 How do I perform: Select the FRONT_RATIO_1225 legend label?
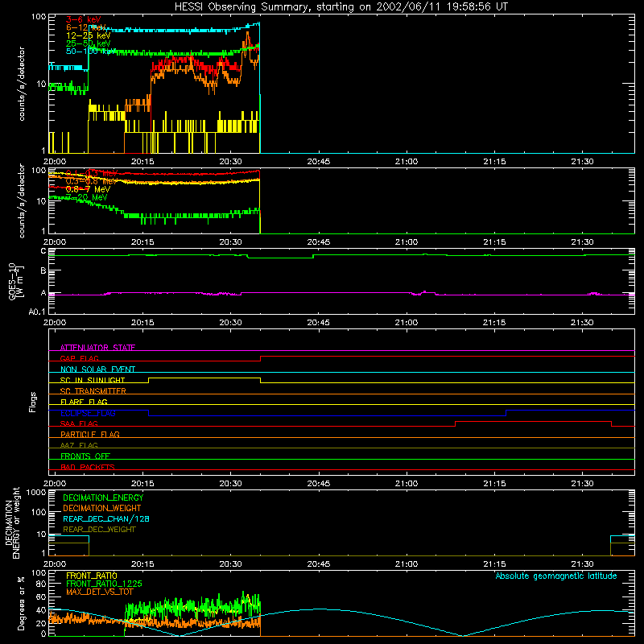[x=104, y=584]
